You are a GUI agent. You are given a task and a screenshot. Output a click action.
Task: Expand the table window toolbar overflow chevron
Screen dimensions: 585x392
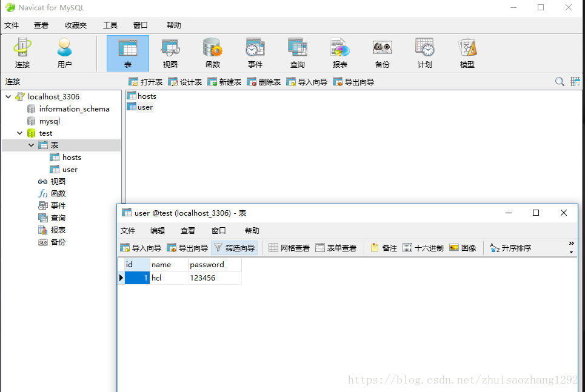click(x=571, y=244)
